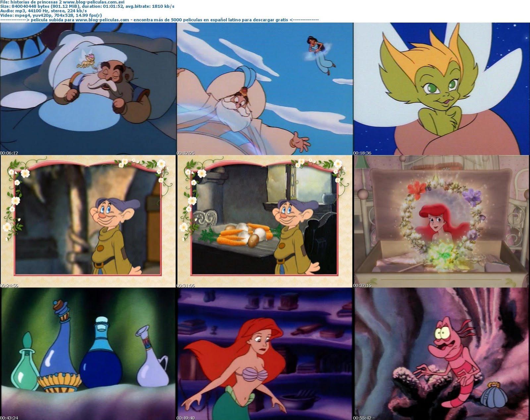The height and width of the screenshot is (420, 530).
Task: Click timestamp 00:18:36
Action: click(x=363, y=153)
